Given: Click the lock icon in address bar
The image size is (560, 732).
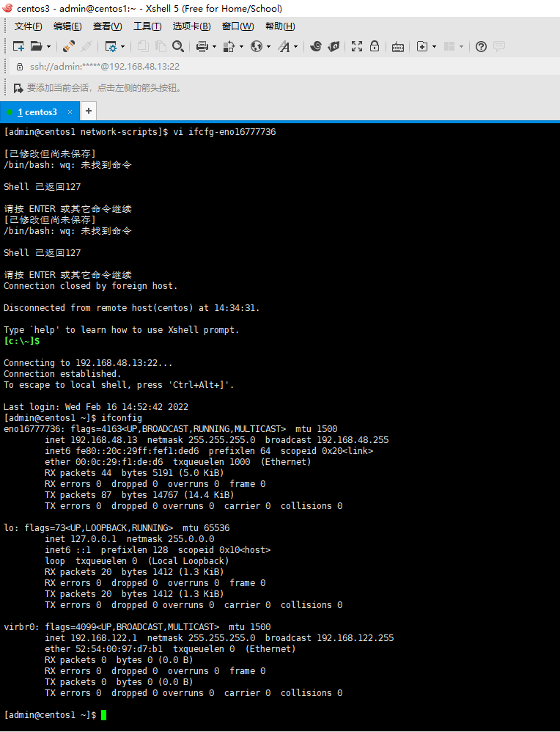Looking at the screenshot, I should pos(20,67).
